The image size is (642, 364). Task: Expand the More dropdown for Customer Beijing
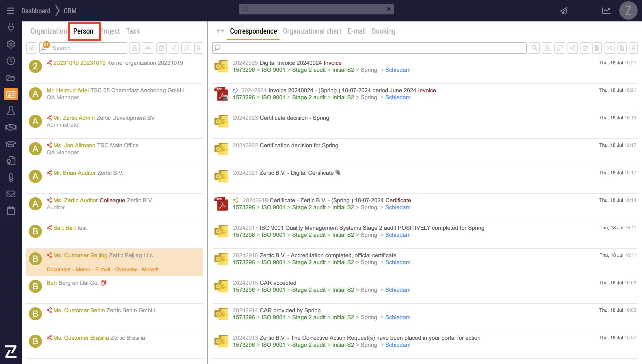pyautogui.click(x=150, y=269)
